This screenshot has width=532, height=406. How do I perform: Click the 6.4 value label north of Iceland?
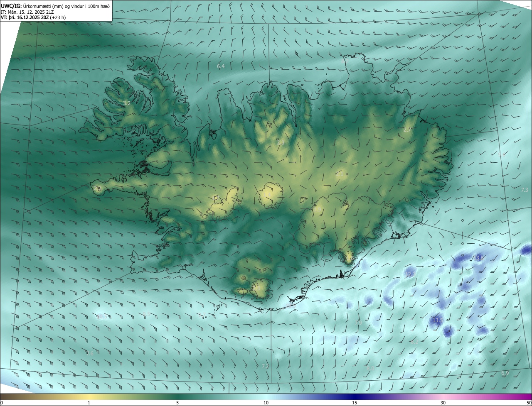(221, 66)
